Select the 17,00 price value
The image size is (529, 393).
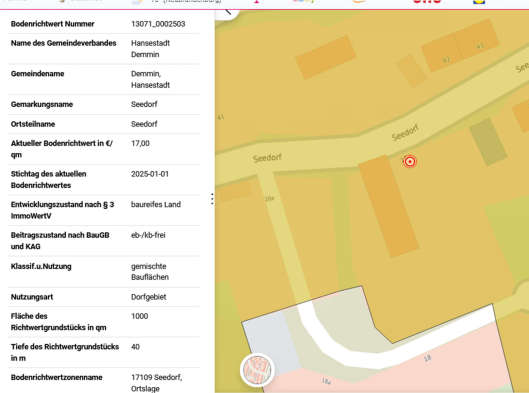point(140,143)
